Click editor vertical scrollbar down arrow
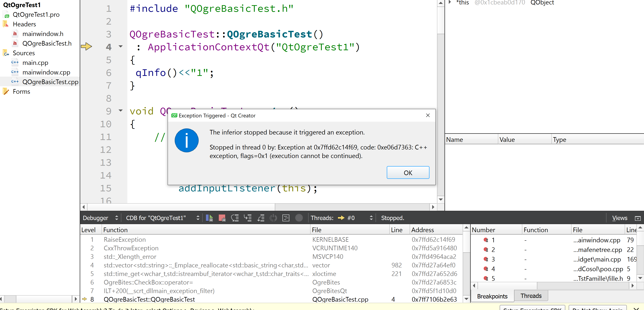The image size is (644, 310). coord(441,199)
